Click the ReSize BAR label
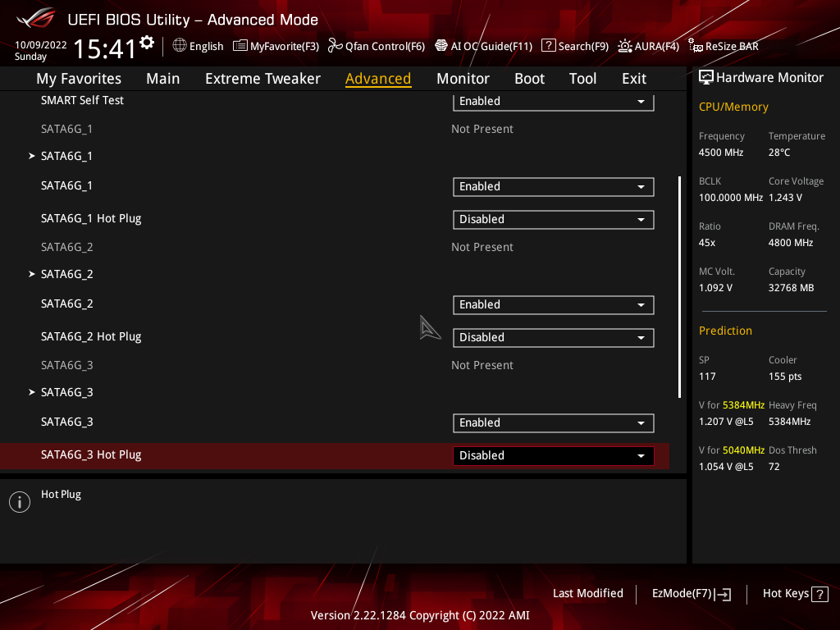This screenshot has height=630, width=840. (732, 46)
